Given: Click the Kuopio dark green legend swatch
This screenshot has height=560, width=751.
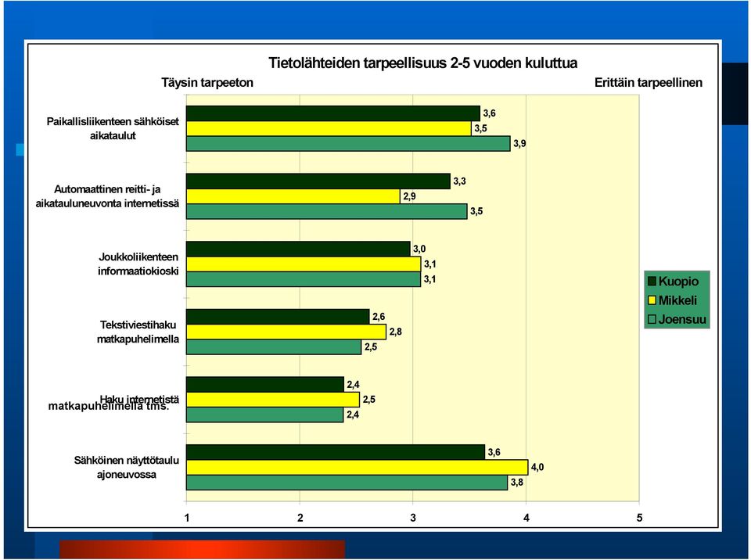Looking at the screenshot, I should pos(652,282).
